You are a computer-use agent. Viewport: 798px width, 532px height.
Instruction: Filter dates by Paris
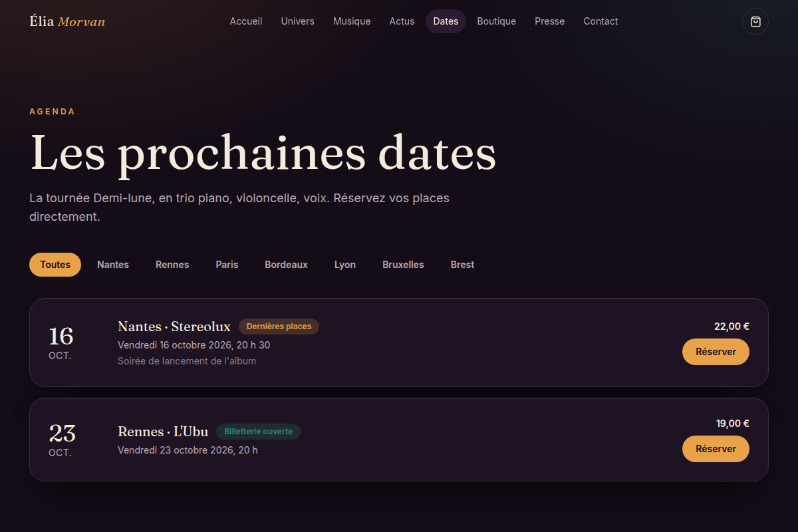227,265
